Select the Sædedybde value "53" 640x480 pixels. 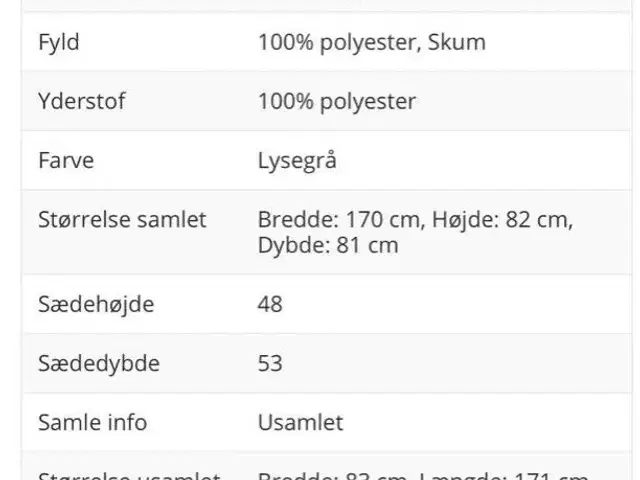(x=270, y=363)
